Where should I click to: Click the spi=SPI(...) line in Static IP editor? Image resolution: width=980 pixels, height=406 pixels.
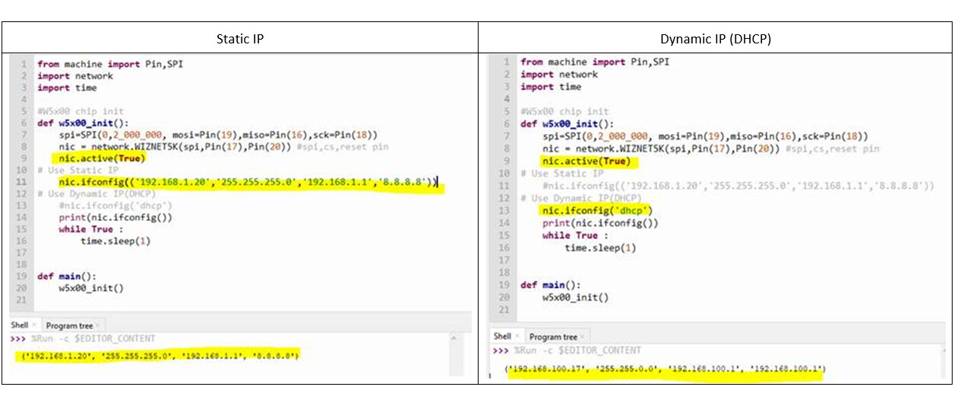[x=218, y=135]
